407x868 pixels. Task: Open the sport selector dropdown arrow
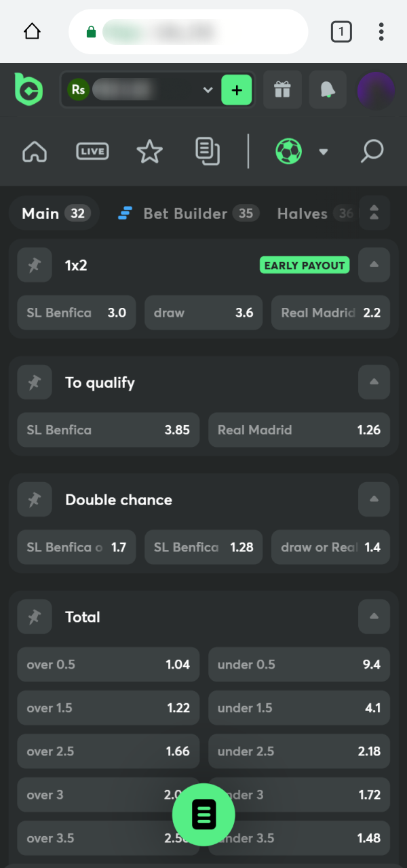[324, 152]
